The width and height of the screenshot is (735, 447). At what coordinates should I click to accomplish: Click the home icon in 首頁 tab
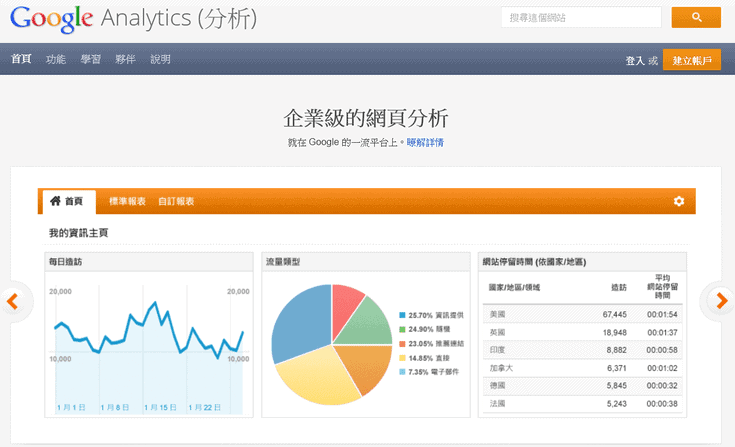pos(55,201)
